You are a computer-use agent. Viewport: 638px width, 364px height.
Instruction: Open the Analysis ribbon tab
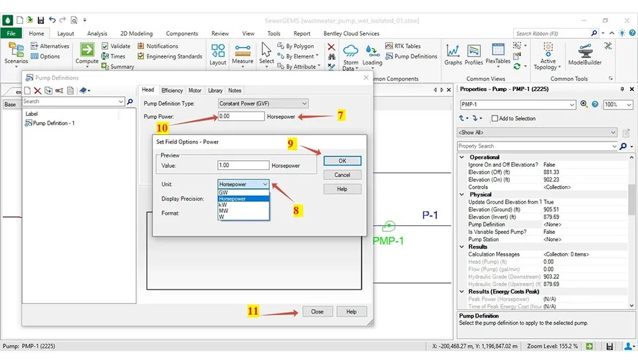[97, 33]
